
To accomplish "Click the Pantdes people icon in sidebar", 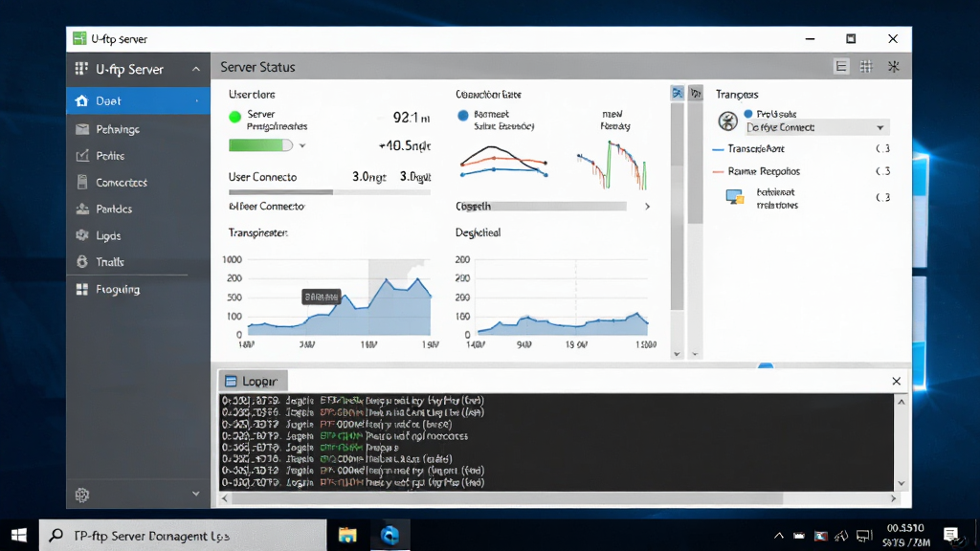I will (x=82, y=209).
